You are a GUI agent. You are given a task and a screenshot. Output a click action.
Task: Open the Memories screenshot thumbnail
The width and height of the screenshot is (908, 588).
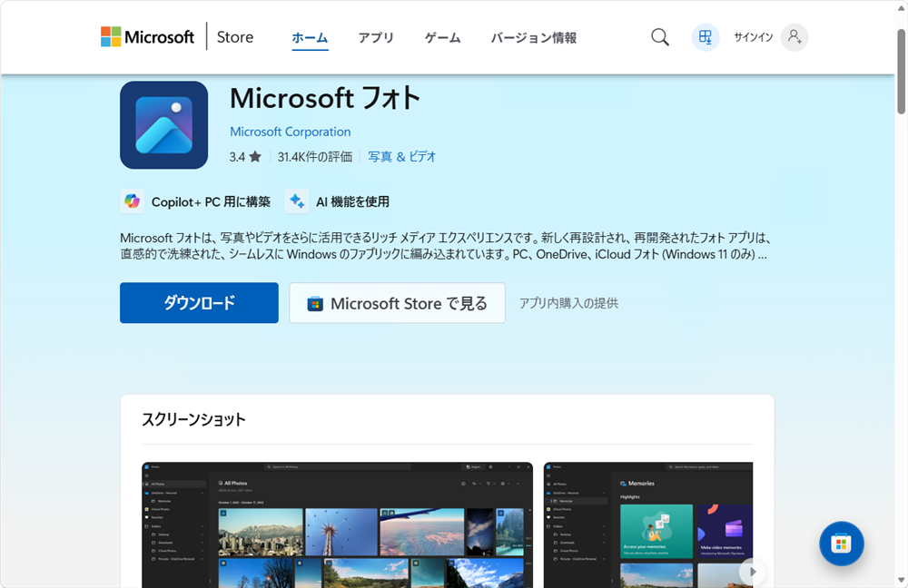pos(648,524)
